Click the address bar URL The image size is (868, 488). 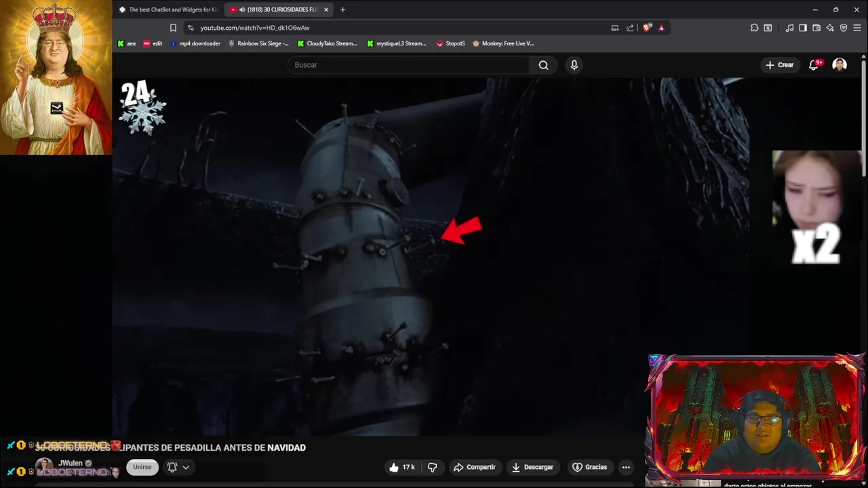(255, 28)
